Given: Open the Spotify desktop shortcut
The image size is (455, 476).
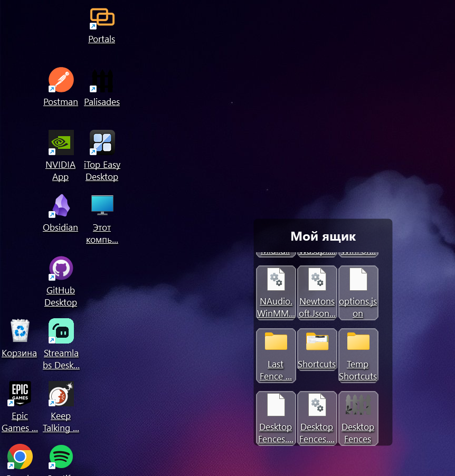Looking at the screenshot, I should (61, 456).
